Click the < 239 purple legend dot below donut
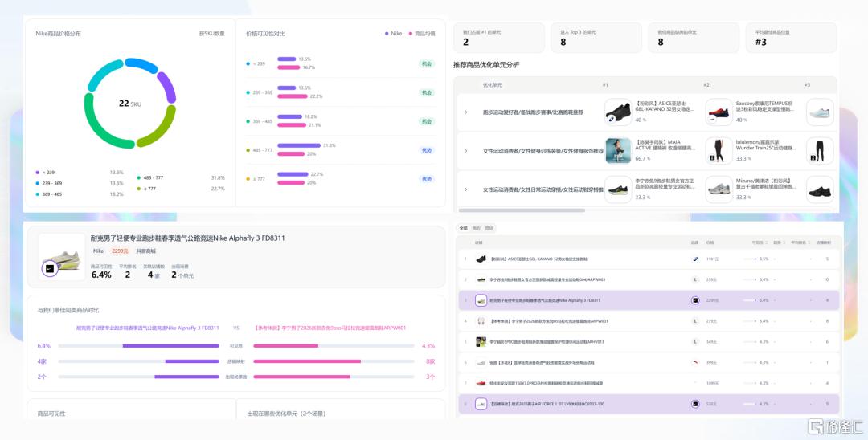 [x=38, y=173]
